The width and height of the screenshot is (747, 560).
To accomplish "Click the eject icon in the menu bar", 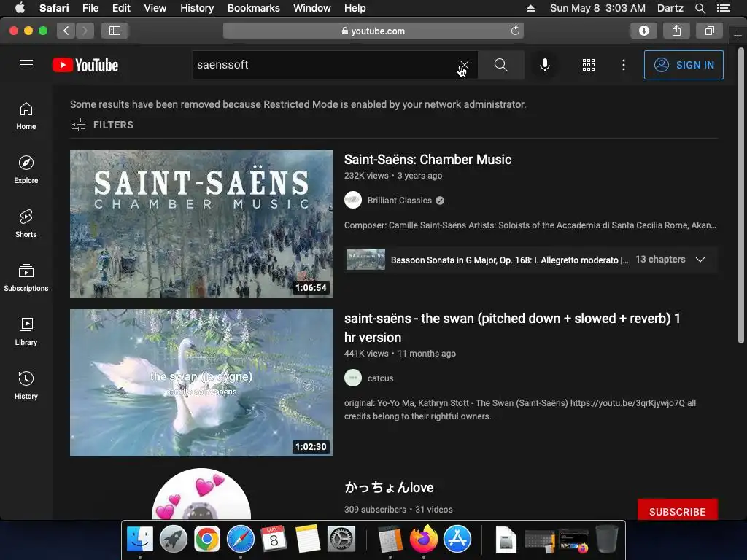I will pos(530,8).
